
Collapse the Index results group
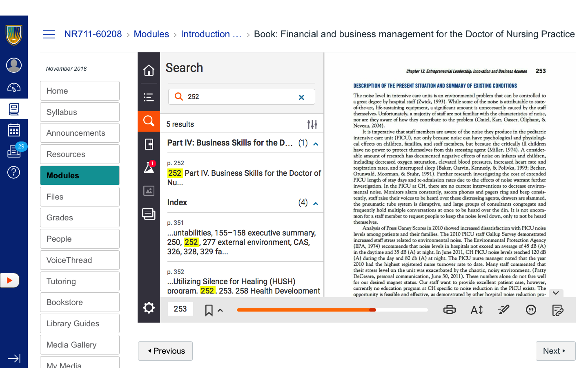pos(316,204)
